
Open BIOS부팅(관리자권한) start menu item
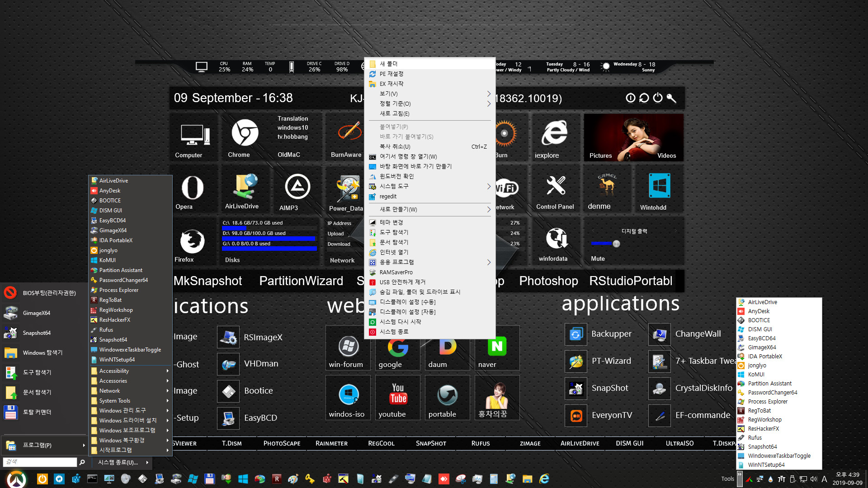[x=44, y=293]
